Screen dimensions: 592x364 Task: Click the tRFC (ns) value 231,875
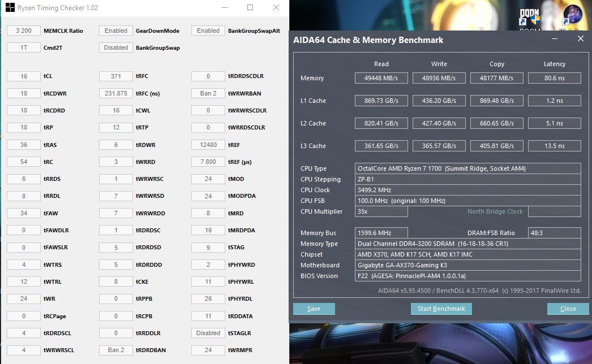pos(116,93)
